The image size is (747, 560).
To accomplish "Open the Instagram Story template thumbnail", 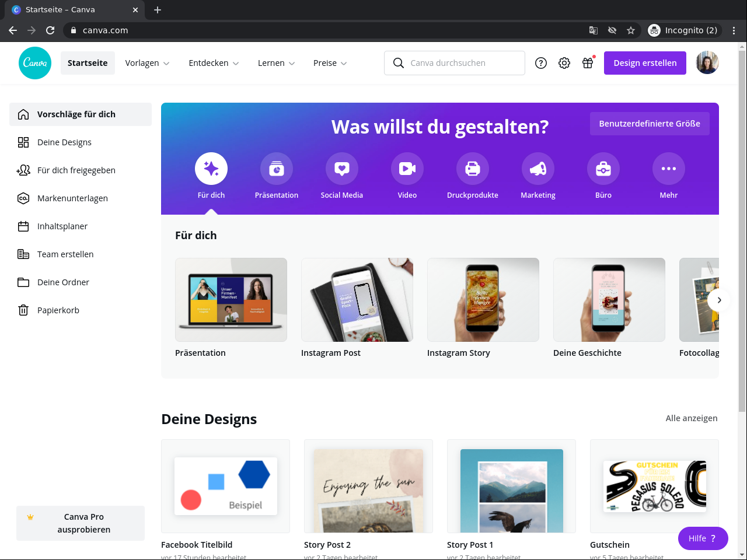I will click(x=483, y=300).
